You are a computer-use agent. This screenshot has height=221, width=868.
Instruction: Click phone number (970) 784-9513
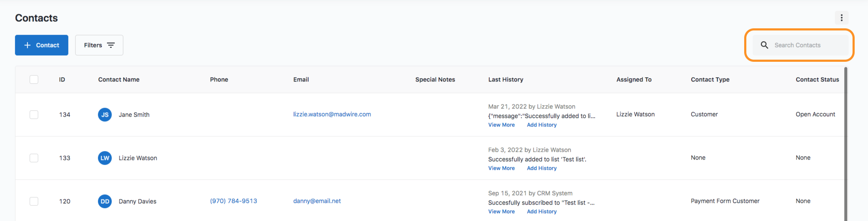pos(233,201)
